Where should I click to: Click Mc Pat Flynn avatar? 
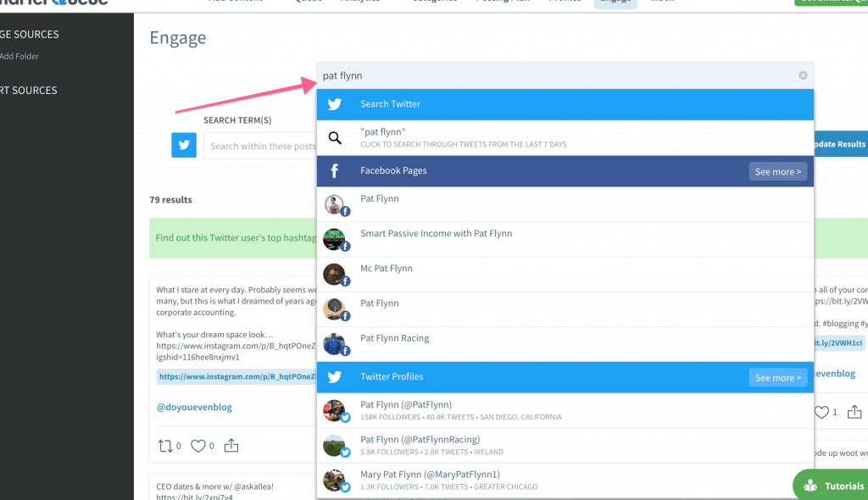tap(334, 274)
